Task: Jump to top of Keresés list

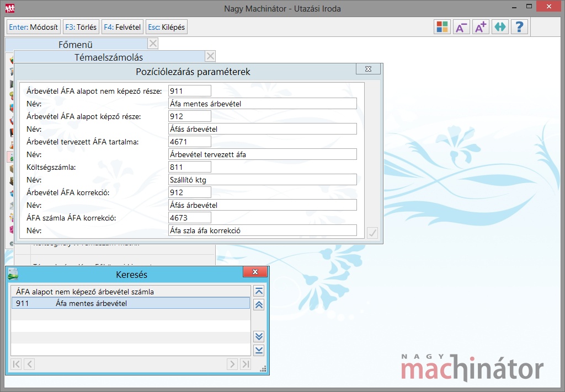Action: tap(259, 291)
